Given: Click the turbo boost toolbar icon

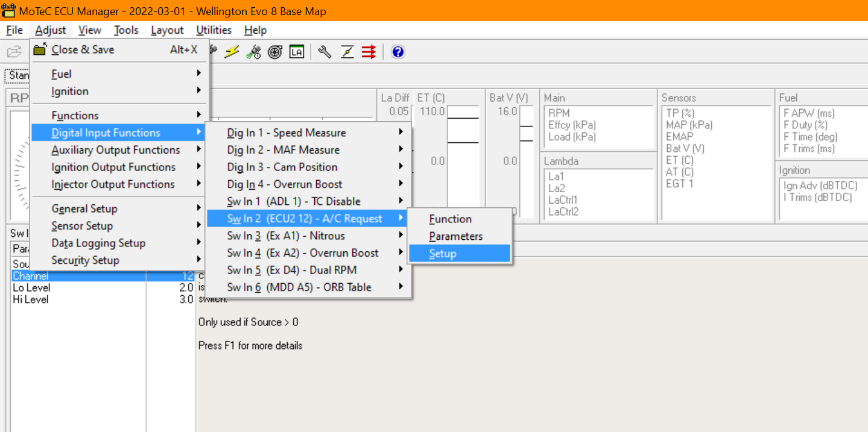Looking at the screenshot, I should [x=275, y=52].
